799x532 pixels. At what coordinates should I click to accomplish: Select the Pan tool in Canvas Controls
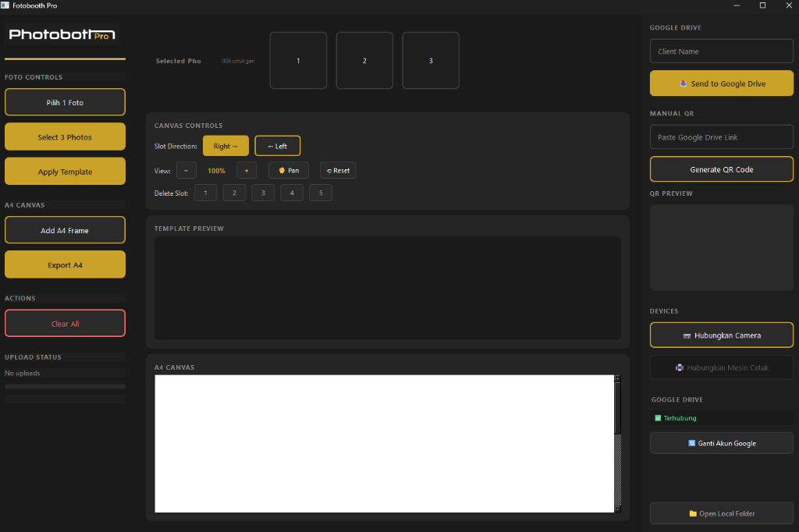point(289,170)
